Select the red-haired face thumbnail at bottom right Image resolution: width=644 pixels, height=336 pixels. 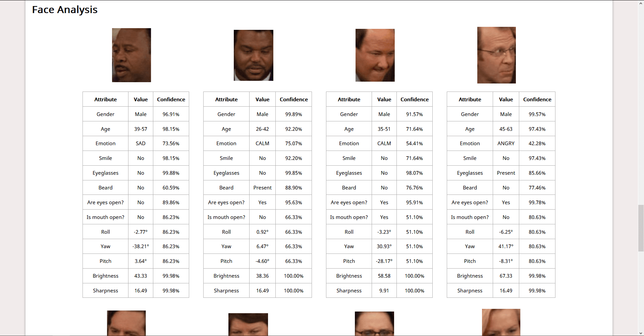pyautogui.click(x=501, y=322)
